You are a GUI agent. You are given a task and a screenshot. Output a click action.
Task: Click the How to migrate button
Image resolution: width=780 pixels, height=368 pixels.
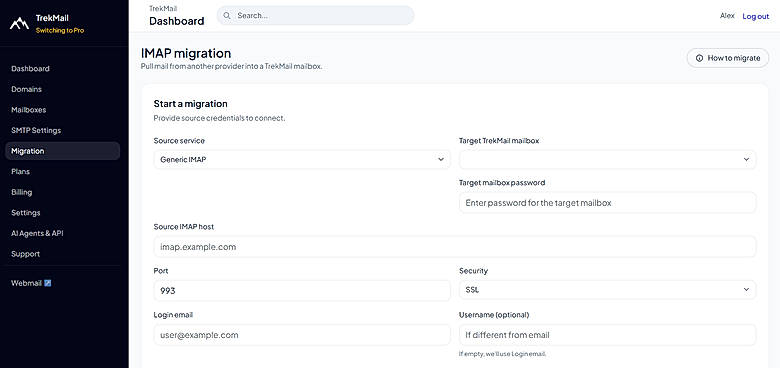pos(728,58)
